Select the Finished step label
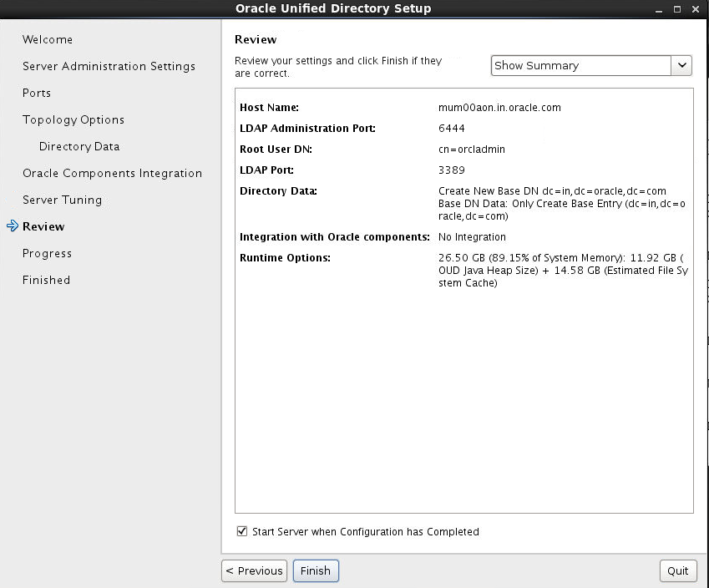Screen dimensions: 709x588 click(x=46, y=280)
